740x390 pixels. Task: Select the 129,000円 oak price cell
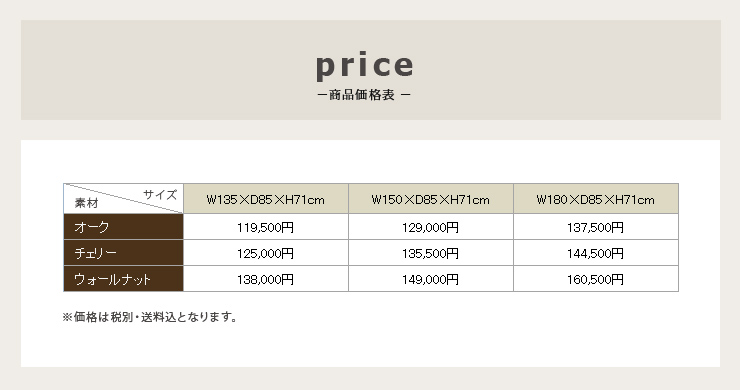click(x=431, y=227)
